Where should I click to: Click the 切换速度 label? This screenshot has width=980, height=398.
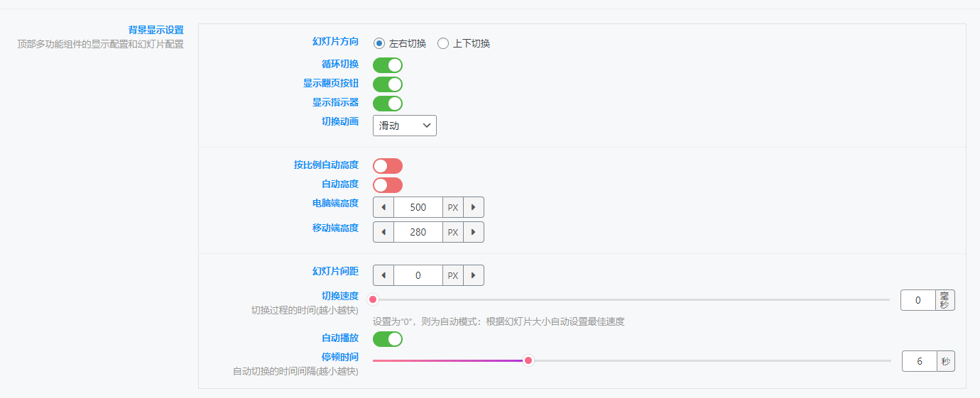click(340, 296)
